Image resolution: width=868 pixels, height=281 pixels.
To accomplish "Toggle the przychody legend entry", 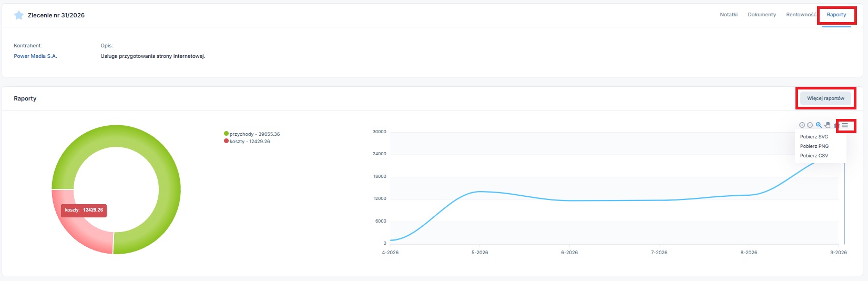I will tap(252, 134).
